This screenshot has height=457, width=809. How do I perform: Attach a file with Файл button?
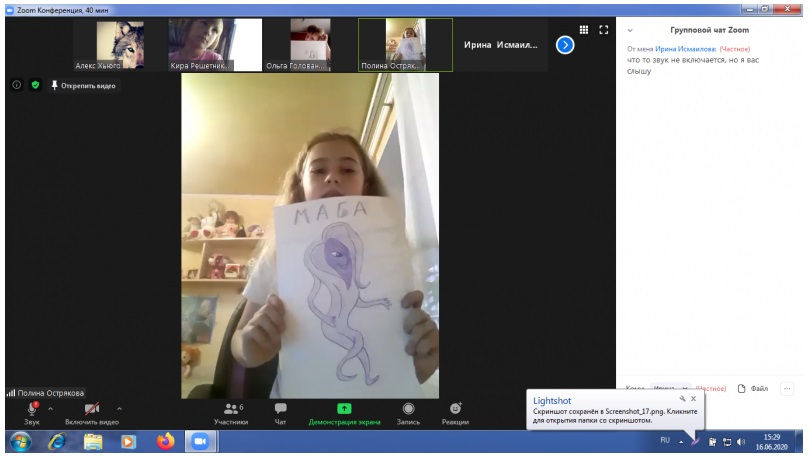(753, 388)
